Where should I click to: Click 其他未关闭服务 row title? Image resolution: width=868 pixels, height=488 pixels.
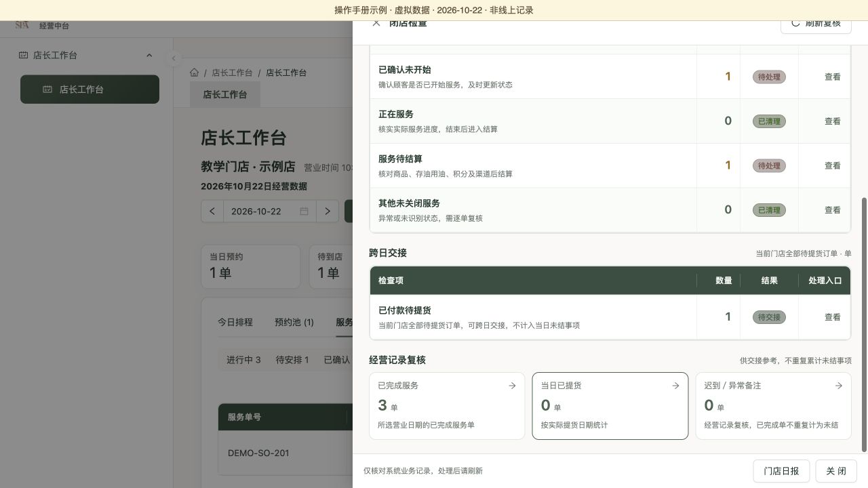[x=409, y=203]
